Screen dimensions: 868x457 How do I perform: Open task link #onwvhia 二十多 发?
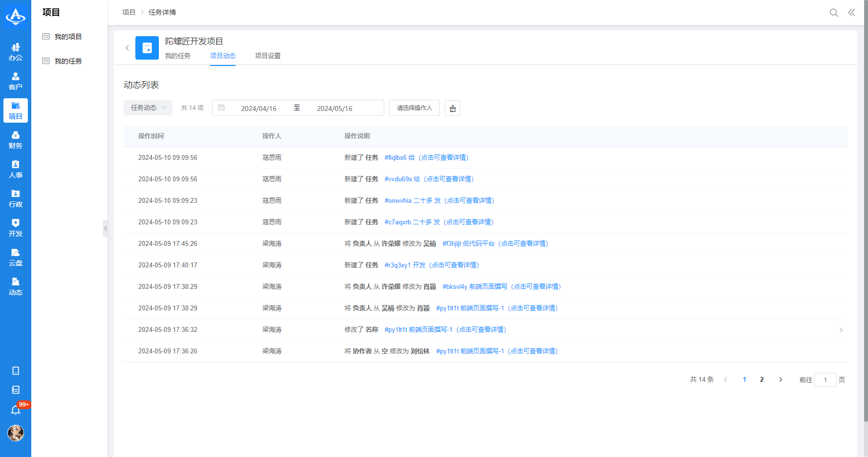439,200
